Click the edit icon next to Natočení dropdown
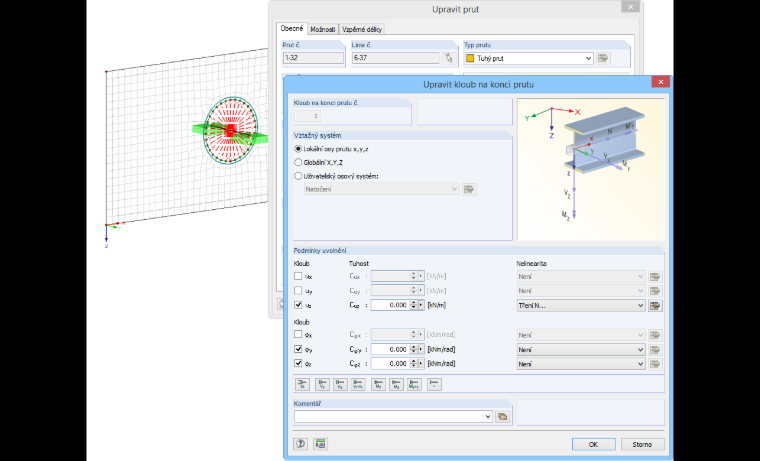 469,189
